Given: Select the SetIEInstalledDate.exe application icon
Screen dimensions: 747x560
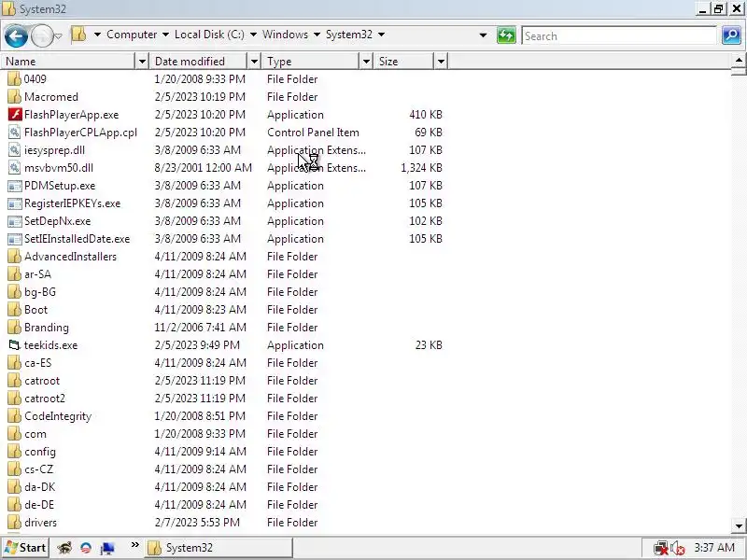Looking at the screenshot, I should (15, 239).
